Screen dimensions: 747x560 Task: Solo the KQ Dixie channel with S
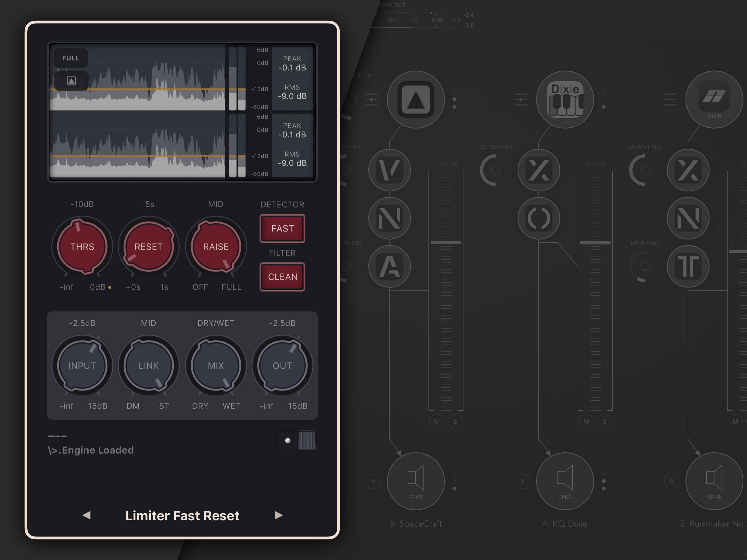[604, 422]
